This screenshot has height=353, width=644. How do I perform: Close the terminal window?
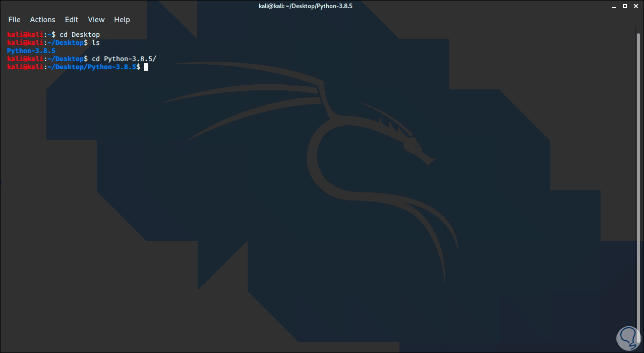tap(635, 6)
